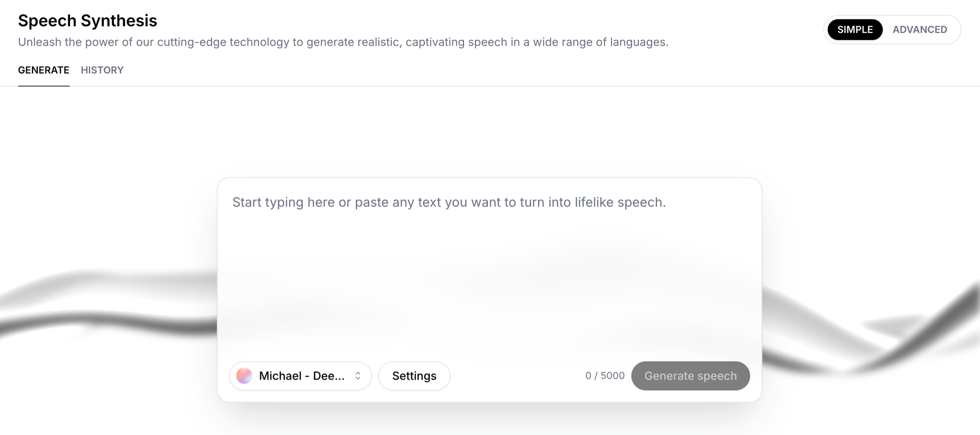The image size is (980, 435).
Task: Choose a different voice from the dropdown
Action: click(300, 376)
